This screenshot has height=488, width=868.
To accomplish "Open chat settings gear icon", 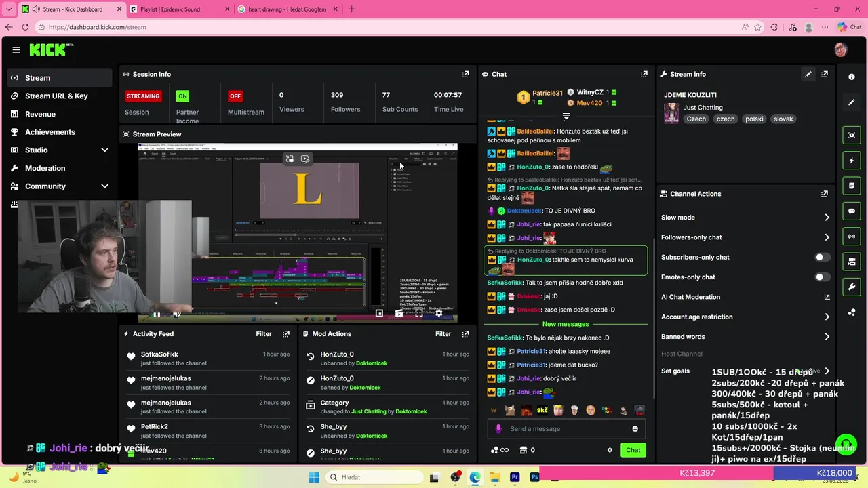I will coord(610,450).
